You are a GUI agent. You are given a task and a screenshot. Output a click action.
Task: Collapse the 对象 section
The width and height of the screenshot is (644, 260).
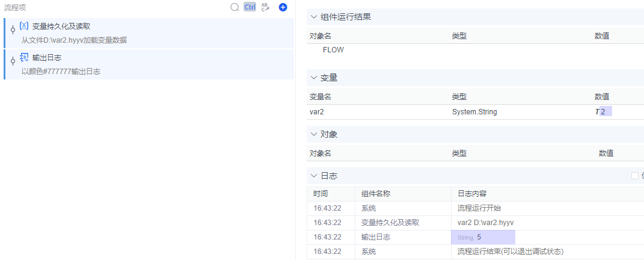click(x=314, y=134)
